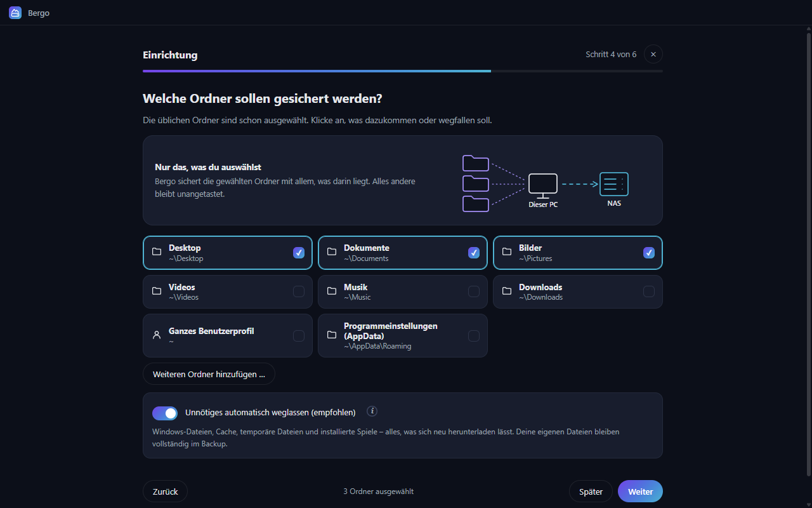812x508 pixels.
Task: Check the Ganzes Benutzerprofil checkbox
Action: click(x=299, y=336)
